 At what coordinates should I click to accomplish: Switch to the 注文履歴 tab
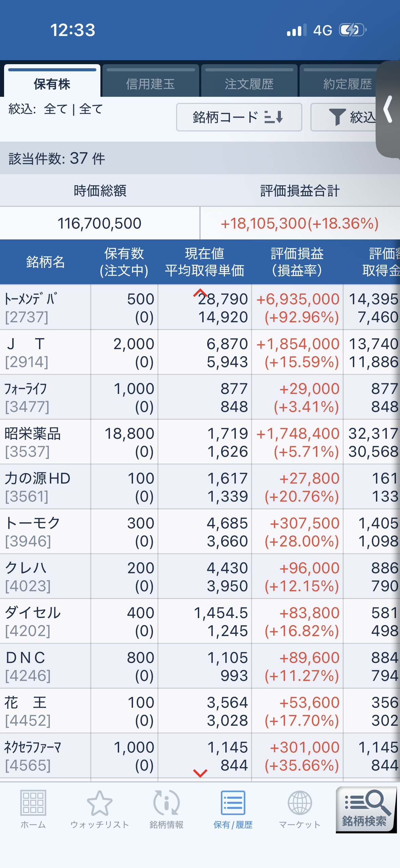click(x=249, y=81)
